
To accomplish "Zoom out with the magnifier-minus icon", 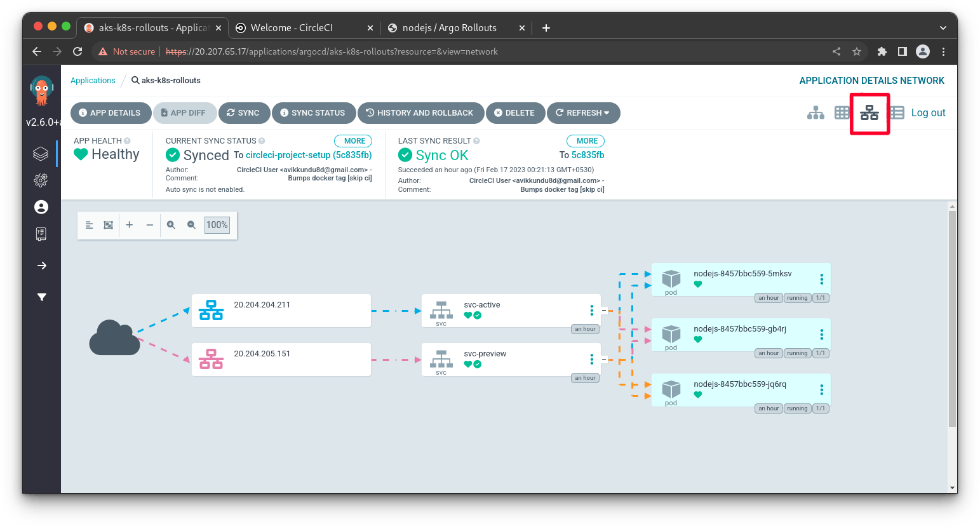I will click(192, 224).
